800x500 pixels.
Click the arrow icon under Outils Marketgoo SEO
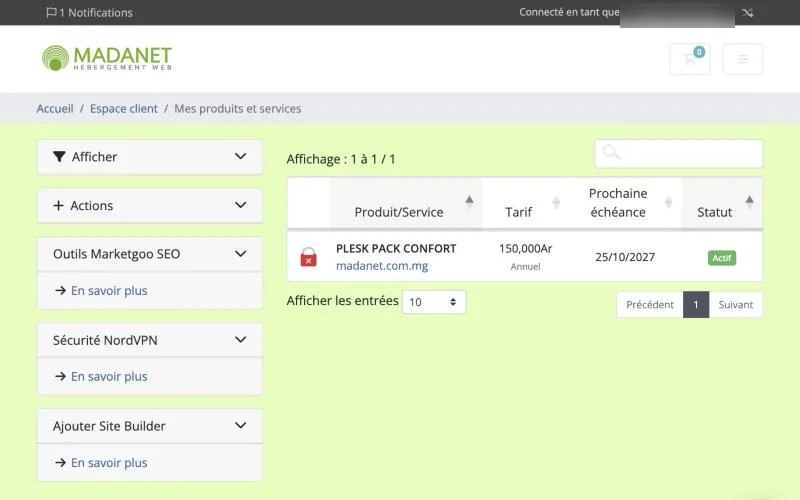[x=61, y=290]
